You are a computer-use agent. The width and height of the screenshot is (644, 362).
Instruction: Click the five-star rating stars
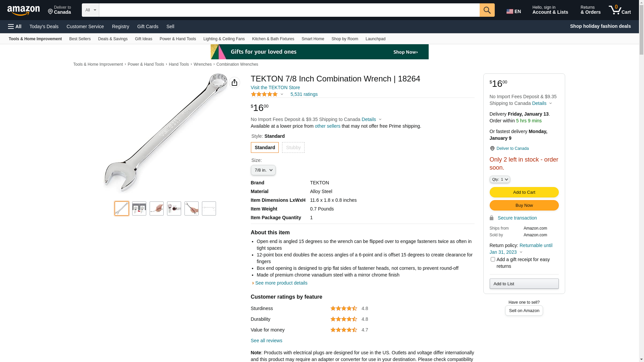point(264,94)
